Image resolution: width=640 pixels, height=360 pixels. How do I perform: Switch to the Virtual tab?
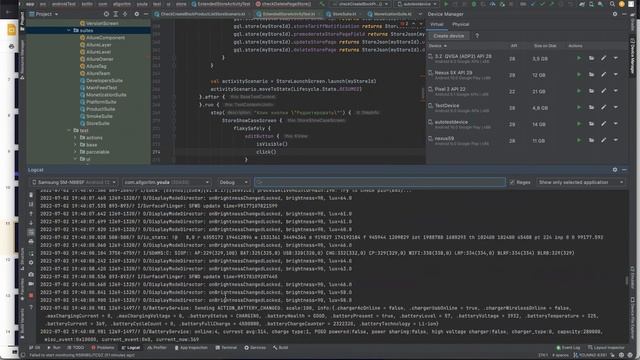[x=436, y=24]
